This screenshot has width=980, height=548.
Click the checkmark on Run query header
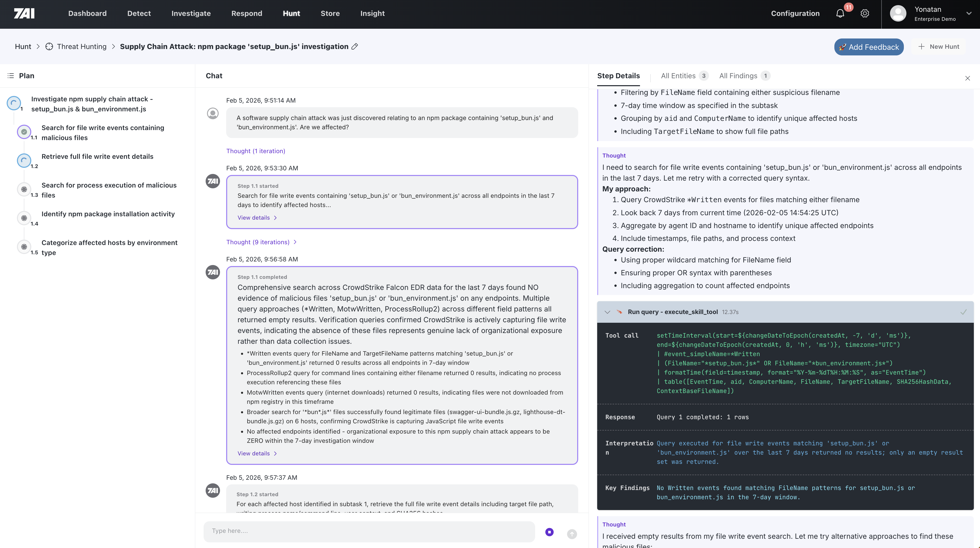pyautogui.click(x=963, y=312)
